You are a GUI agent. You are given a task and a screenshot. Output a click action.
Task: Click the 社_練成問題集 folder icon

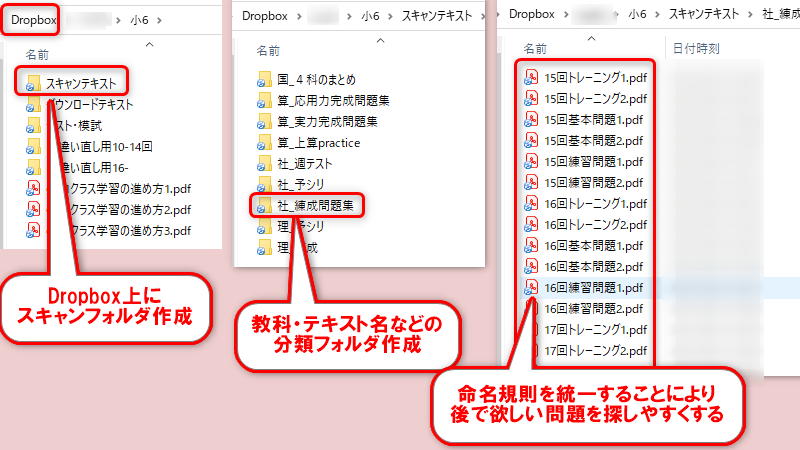click(x=264, y=205)
